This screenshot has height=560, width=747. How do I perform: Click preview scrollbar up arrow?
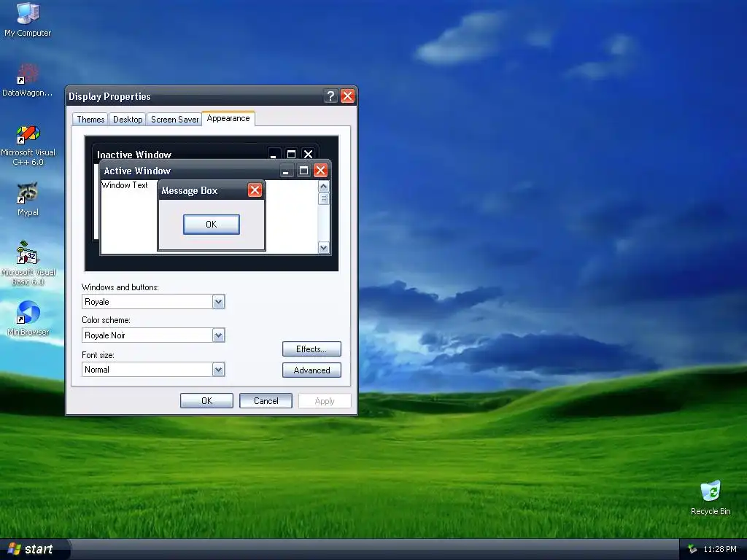323,186
